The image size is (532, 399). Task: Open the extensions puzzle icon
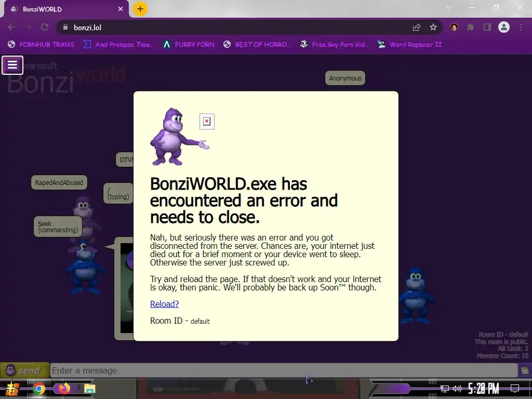pyautogui.click(x=471, y=27)
